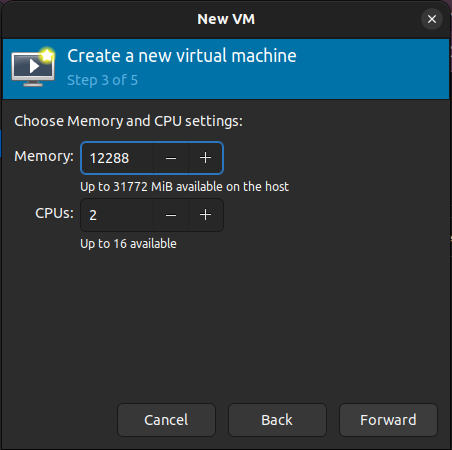452x450 pixels.
Task: Cancel the virtual machine creation
Action: coord(166,420)
